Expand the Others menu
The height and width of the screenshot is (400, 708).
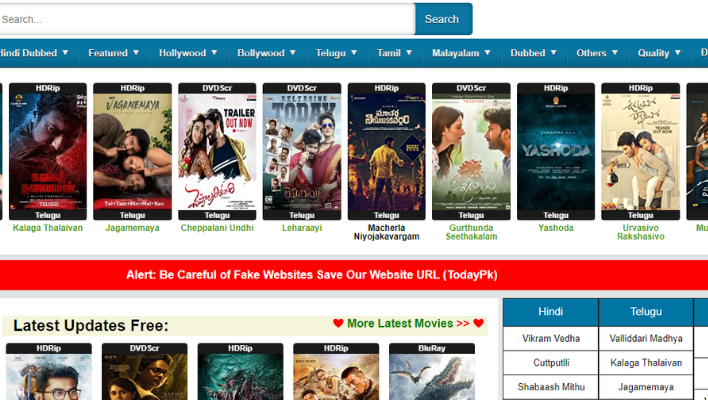click(597, 53)
